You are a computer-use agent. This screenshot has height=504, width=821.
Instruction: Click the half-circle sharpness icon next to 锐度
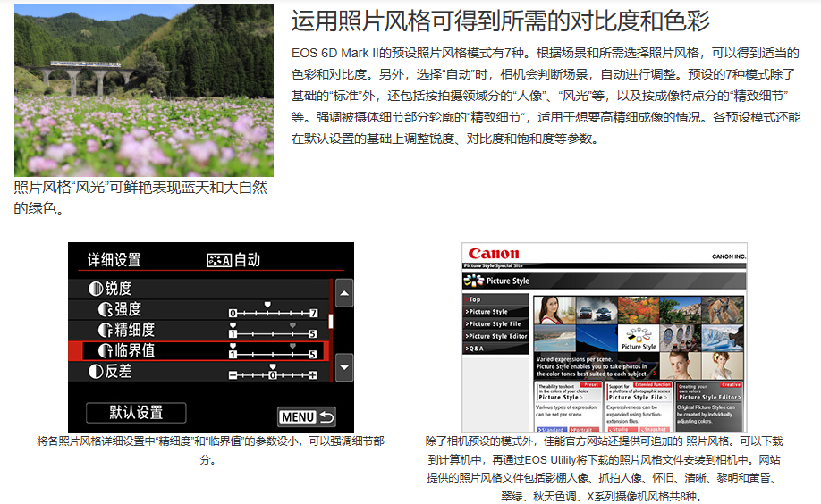tap(96, 289)
